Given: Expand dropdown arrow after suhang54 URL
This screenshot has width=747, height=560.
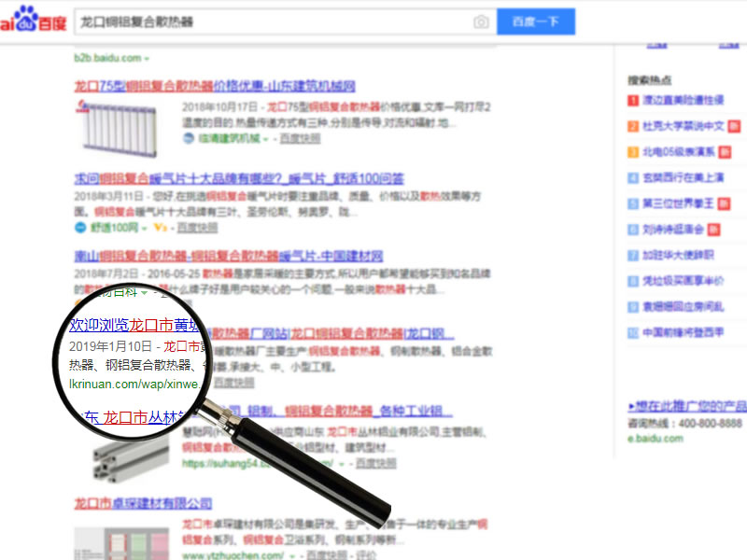Looking at the screenshot, I should (342, 463).
